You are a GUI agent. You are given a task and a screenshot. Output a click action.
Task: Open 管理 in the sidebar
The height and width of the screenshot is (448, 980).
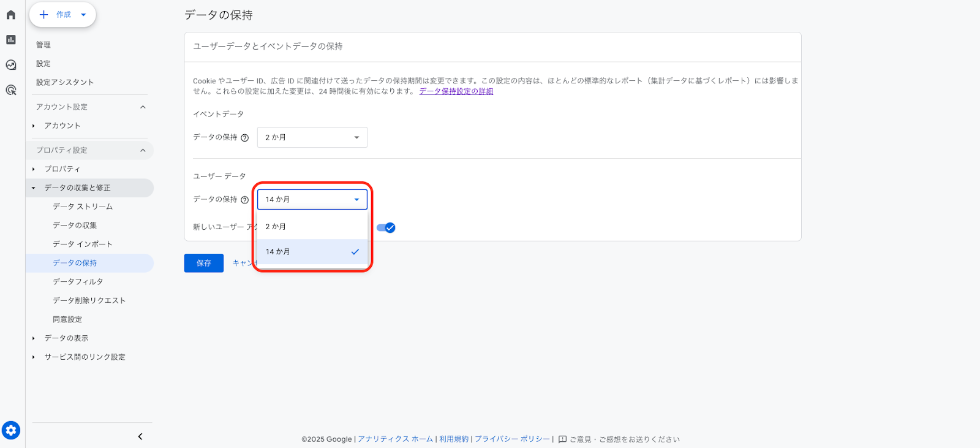(43, 45)
